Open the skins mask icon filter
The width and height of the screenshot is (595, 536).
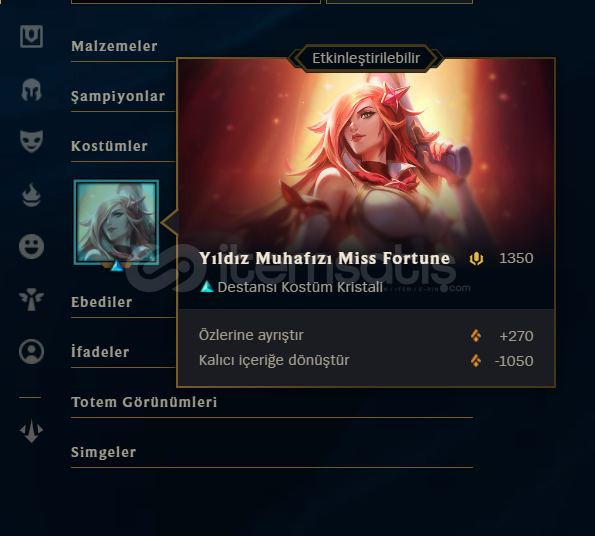pos(31,141)
